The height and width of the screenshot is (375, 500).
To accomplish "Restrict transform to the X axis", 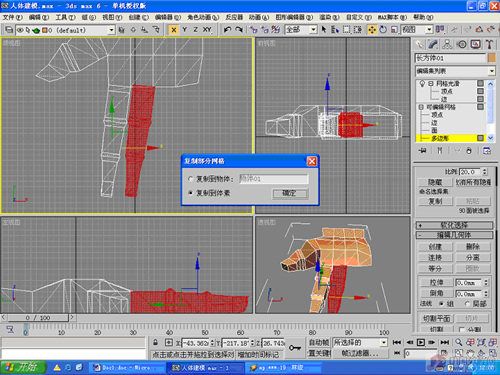I will pos(173,30).
